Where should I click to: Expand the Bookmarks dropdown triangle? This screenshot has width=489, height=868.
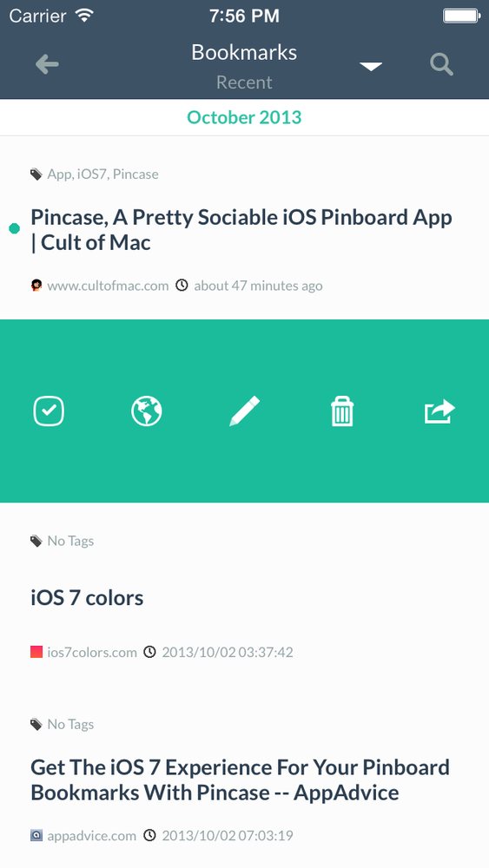click(x=371, y=67)
